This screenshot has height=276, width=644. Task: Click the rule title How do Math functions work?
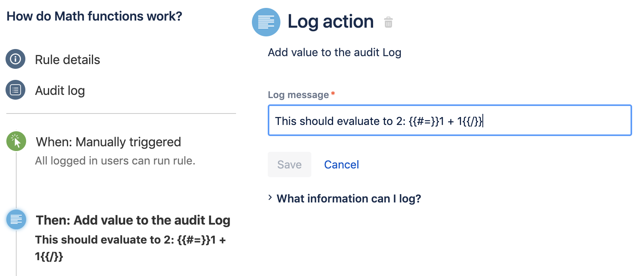click(x=94, y=16)
